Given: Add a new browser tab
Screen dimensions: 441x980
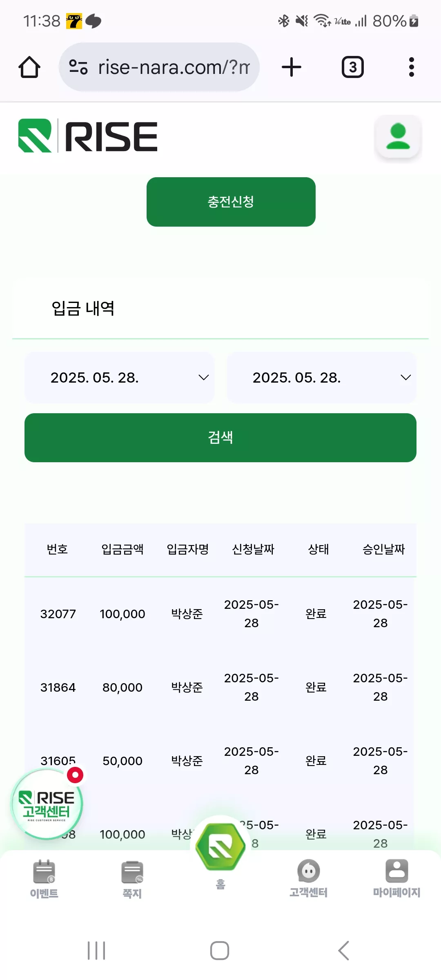Looking at the screenshot, I should click(292, 67).
